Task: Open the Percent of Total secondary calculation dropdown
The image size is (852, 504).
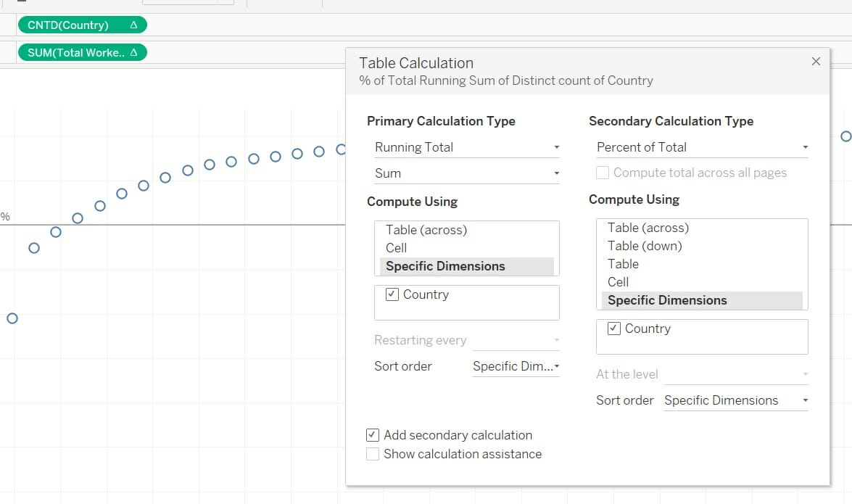Action: (x=700, y=147)
